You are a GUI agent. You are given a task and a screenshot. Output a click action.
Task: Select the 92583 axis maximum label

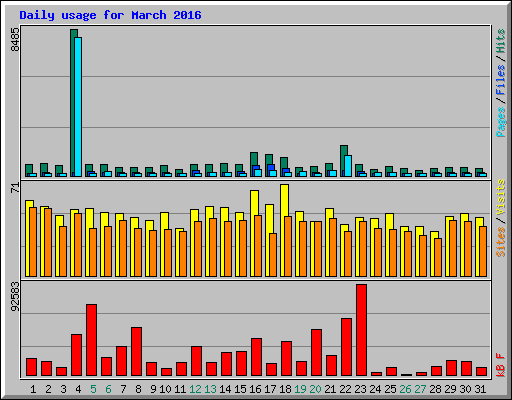pyautogui.click(x=15, y=296)
